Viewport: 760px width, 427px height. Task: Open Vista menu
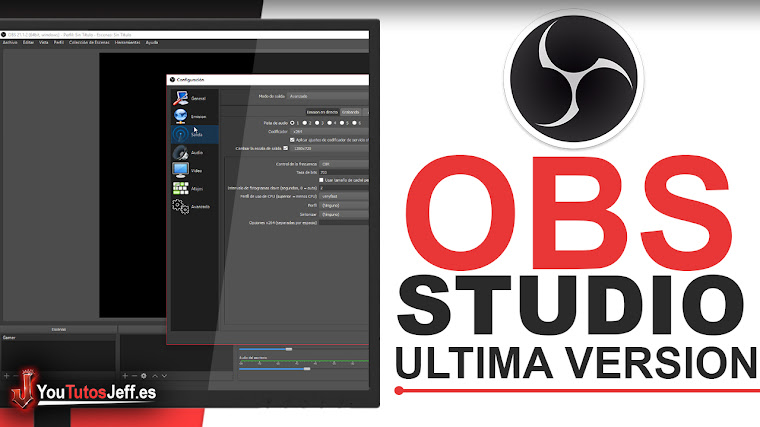point(44,43)
